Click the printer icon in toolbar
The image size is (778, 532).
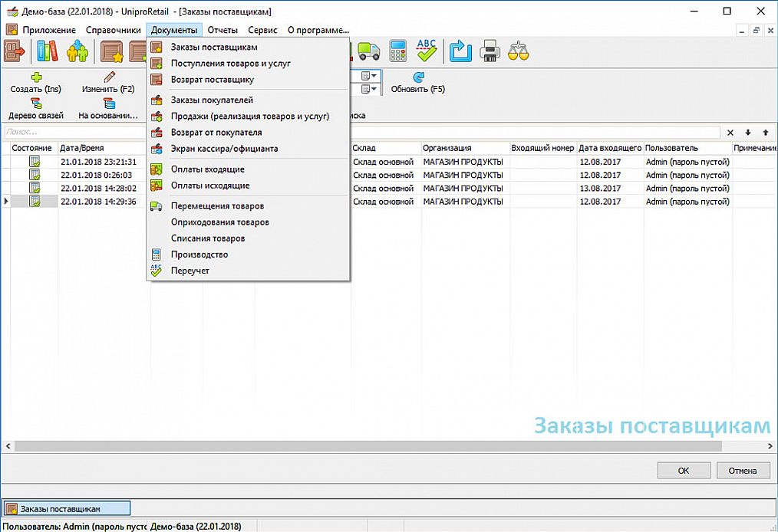(490, 51)
